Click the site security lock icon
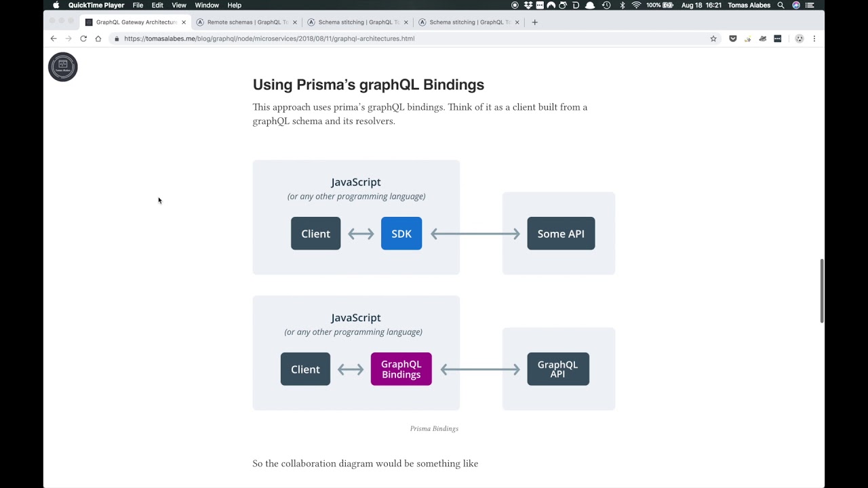Screen dimensions: 868x488 tap(117, 39)
